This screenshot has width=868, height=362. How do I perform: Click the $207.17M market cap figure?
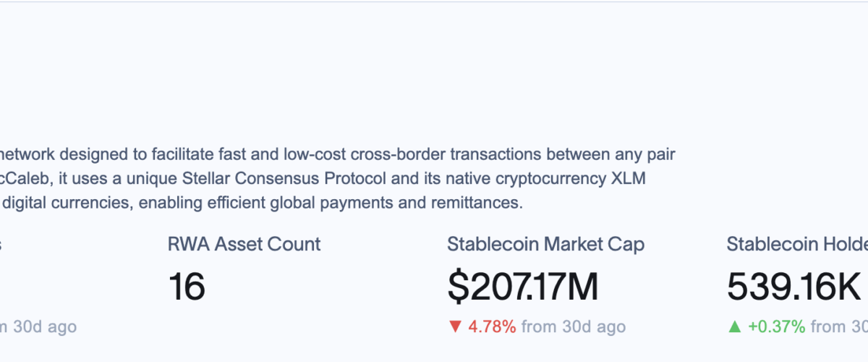pos(522,287)
